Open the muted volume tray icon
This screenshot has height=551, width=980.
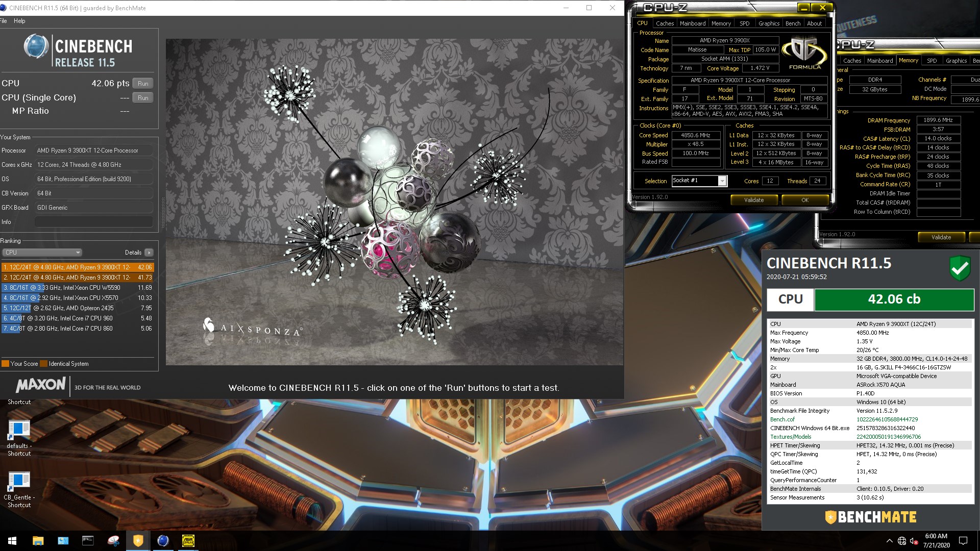pos(914,541)
